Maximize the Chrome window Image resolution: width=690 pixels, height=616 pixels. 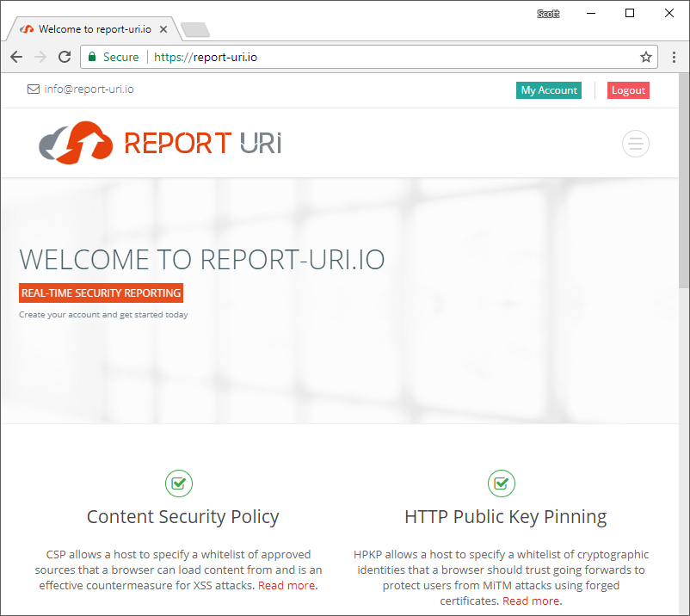coord(630,13)
